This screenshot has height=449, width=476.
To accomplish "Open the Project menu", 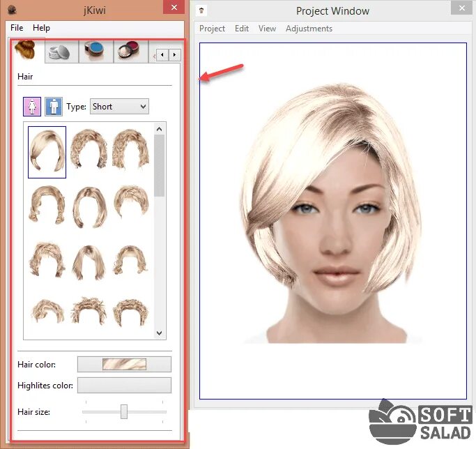I will pyautogui.click(x=212, y=29).
